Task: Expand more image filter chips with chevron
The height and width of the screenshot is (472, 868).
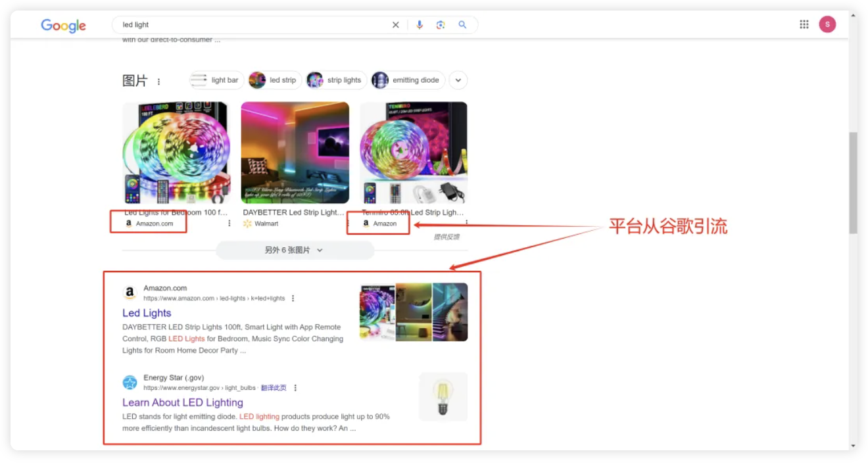Action: (458, 80)
